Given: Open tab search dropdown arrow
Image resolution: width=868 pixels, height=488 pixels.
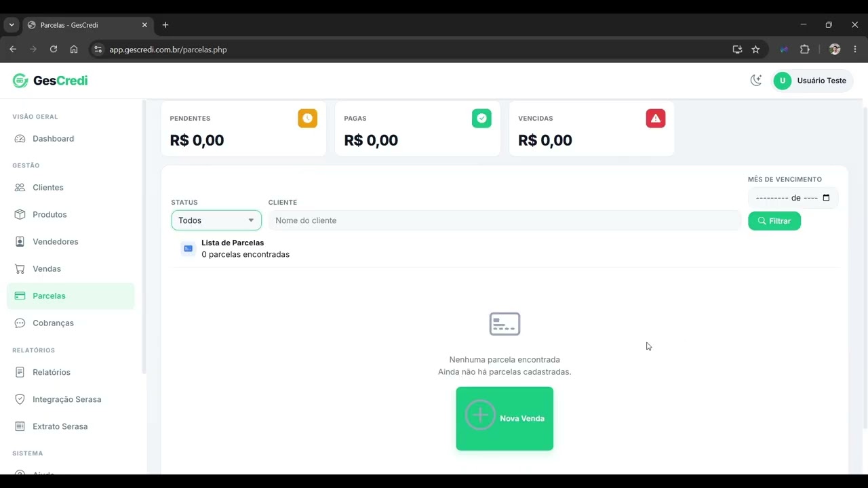Looking at the screenshot, I should (x=12, y=25).
